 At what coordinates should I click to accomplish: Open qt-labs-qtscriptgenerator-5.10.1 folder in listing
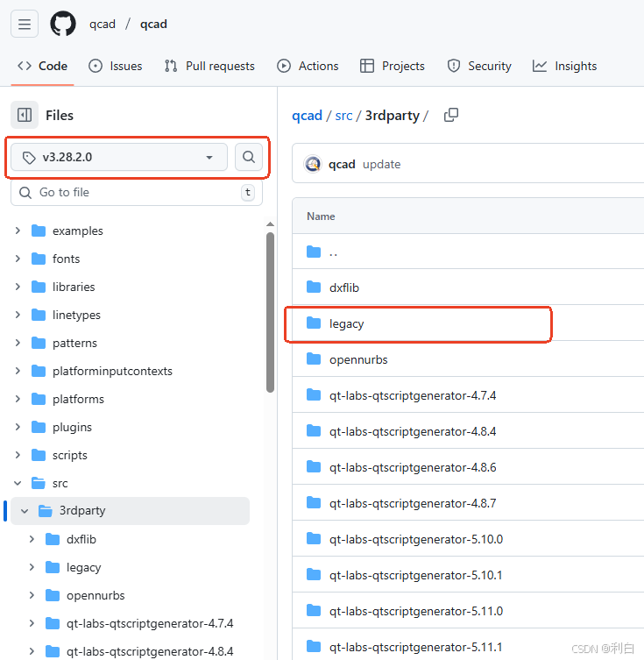tap(416, 575)
